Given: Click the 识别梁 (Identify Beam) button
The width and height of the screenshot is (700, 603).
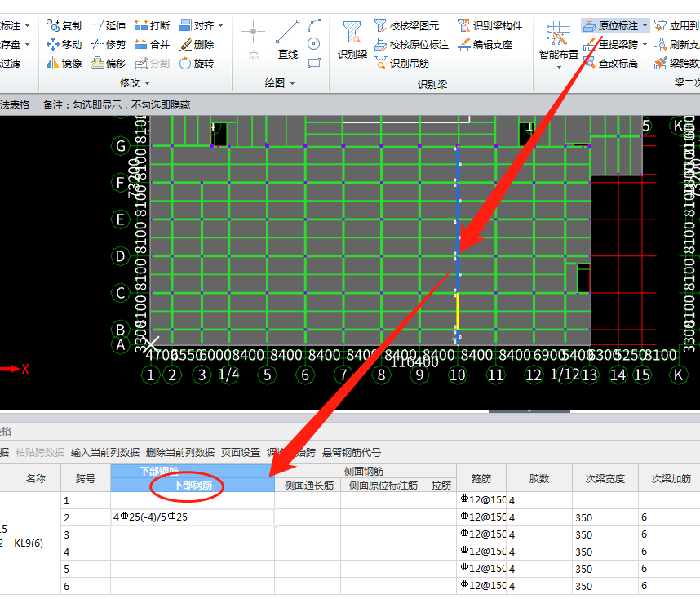Looking at the screenshot, I should coord(352,40).
